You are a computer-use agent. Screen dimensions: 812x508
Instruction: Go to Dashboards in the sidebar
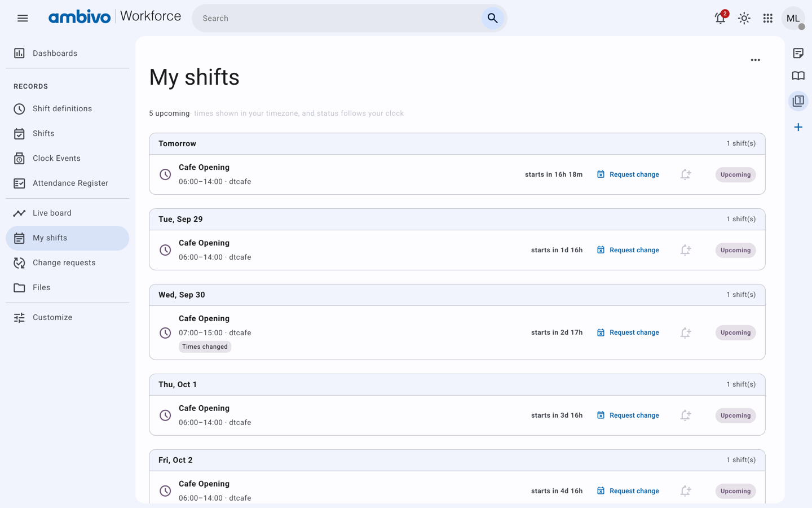point(68,53)
